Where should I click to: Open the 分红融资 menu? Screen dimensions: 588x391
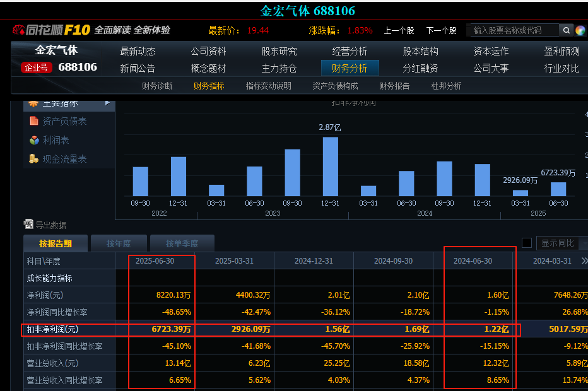coord(420,68)
